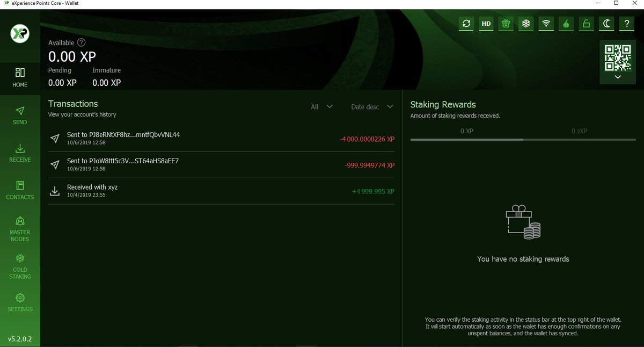
Task: Click the send arrow icon of -4 000.0000226 XP row
Action: coord(55,139)
